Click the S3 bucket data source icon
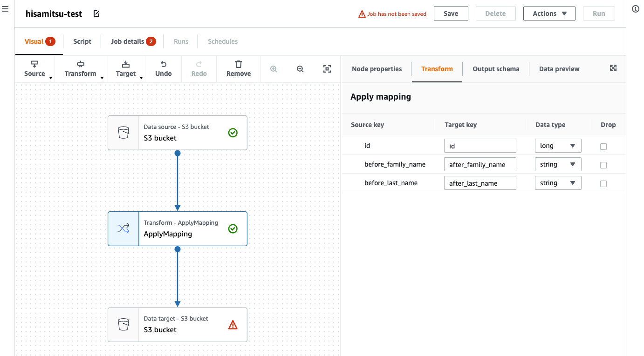 (x=123, y=133)
